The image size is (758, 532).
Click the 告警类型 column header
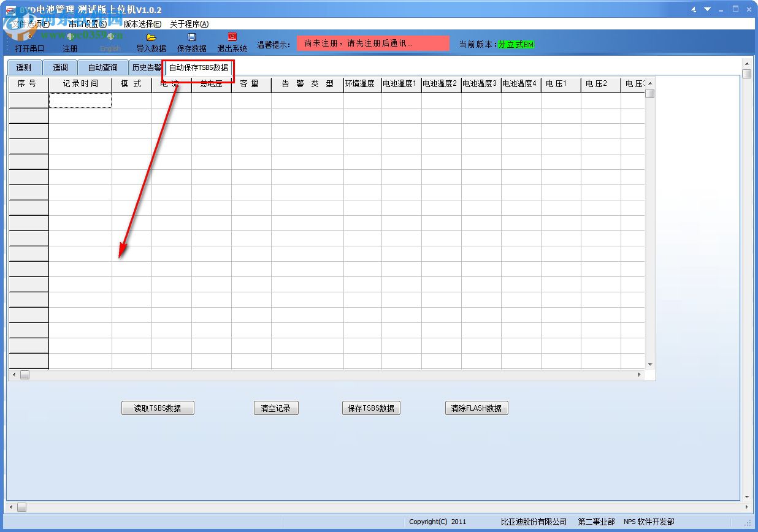[307, 84]
